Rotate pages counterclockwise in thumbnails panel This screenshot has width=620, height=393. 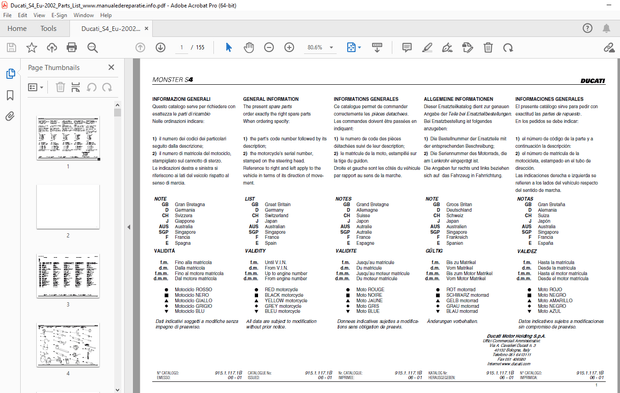click(x=91, y=87)
